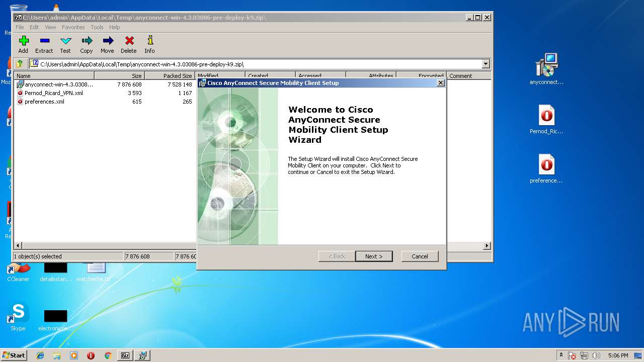Open the Tools menu
Image resolution: width=644 pixels, height=362 pixels.
pyautogui.click(x=97, y=27)
